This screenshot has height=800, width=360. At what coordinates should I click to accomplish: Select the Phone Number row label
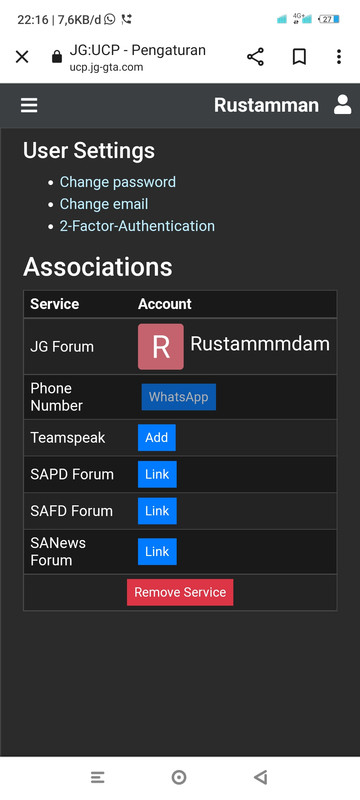pyautogui.click(x=57, y=397)
